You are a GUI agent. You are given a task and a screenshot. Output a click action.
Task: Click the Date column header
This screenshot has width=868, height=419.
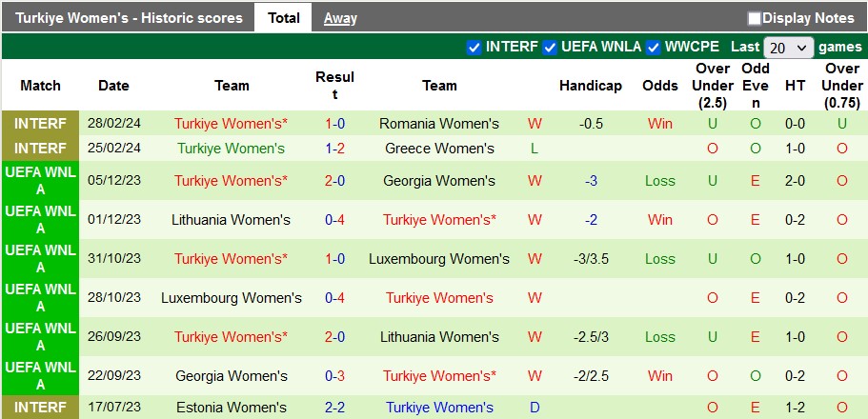pyautogui.click(x=113, y=86)
